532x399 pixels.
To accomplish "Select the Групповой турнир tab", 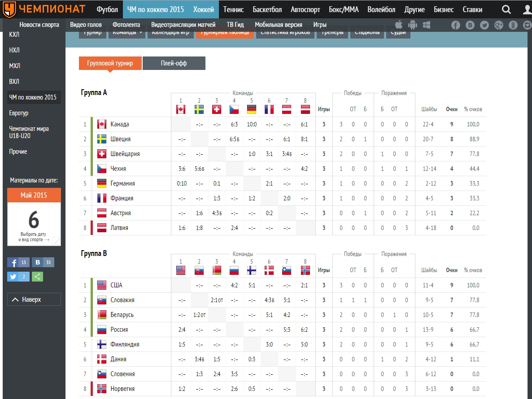I will pyautogui.click(x=110, y=63).
